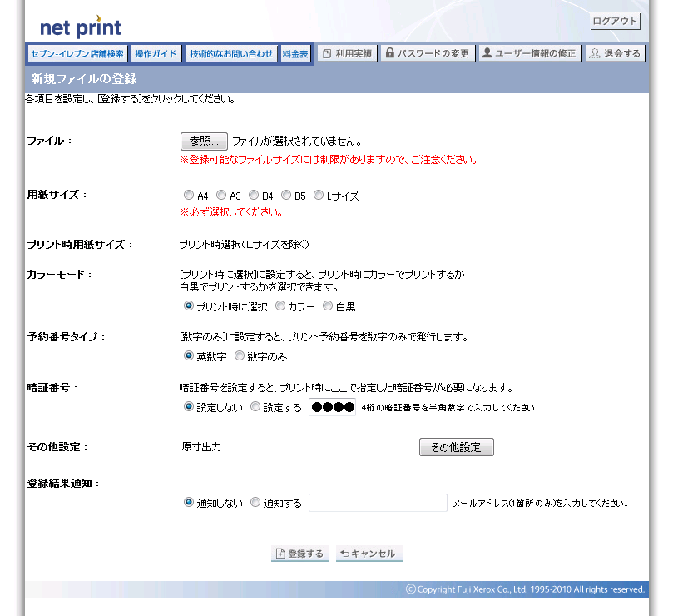This screenshot has height=616, width=673.
Task: Select Lサイズ paper size radio
Action: [318, 195]
